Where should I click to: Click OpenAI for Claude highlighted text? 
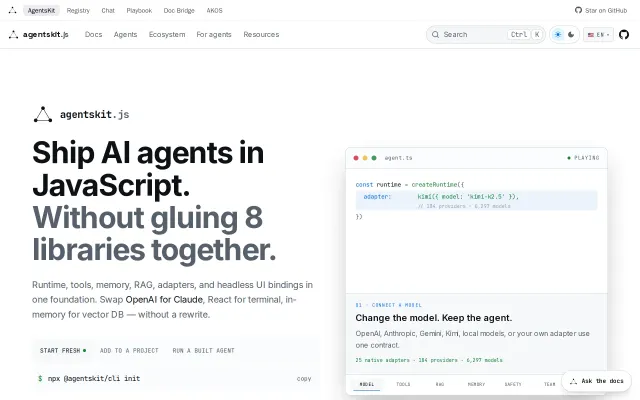coord(164,300)
